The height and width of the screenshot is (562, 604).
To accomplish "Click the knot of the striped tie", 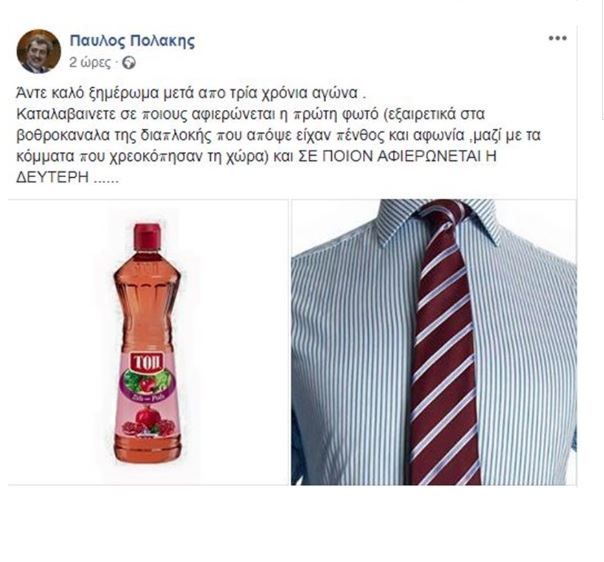I will [x=445, y=222].
